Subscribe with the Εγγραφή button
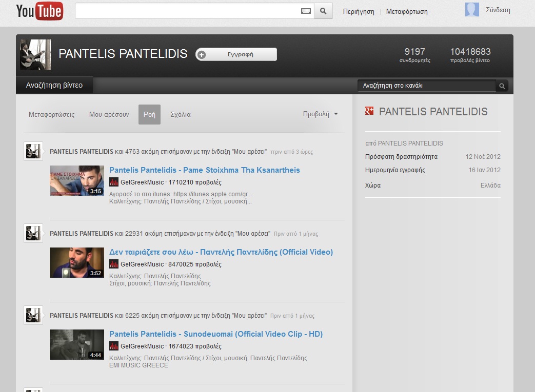Image resolution: width=535 pixels, height=392 pixels. tap(236, 54)
